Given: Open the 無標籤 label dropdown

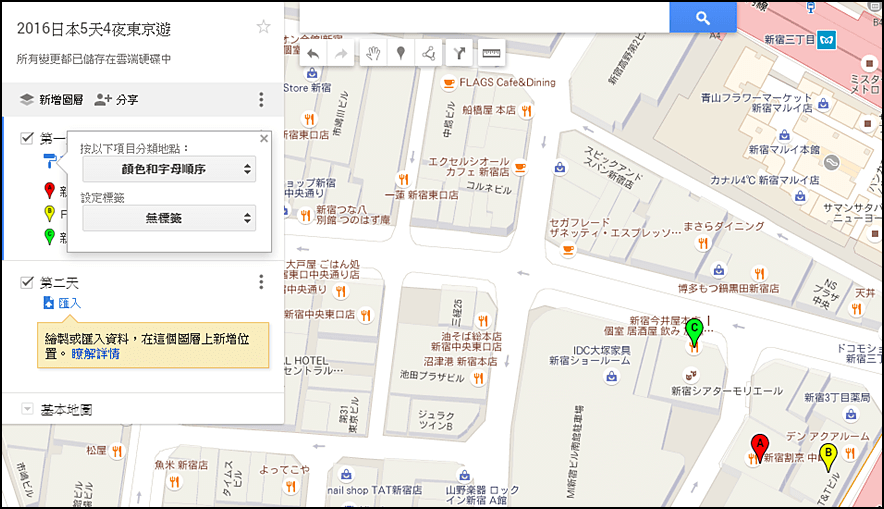Looking at the screenshot, I should click(169, 218).
